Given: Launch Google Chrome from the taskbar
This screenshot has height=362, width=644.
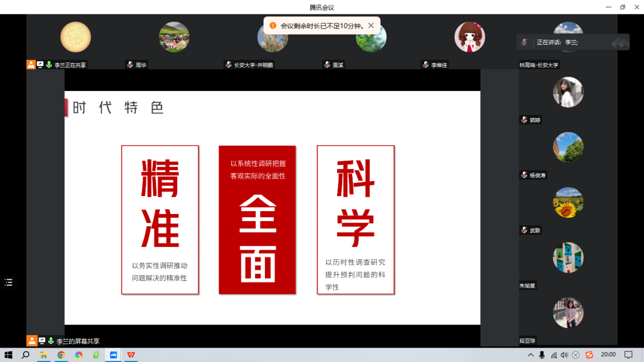Looking at the screenshot, I should pyautogui.click(x=61, y=355).
